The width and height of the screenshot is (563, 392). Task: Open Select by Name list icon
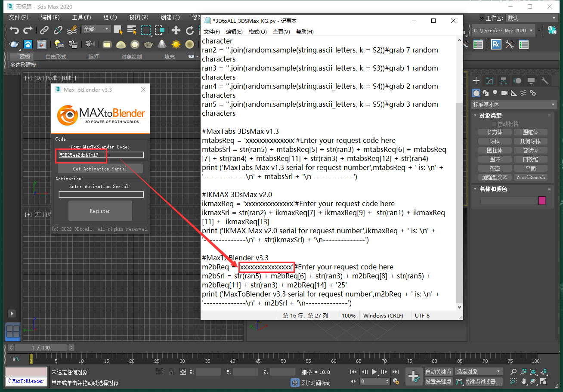point(132,30)
